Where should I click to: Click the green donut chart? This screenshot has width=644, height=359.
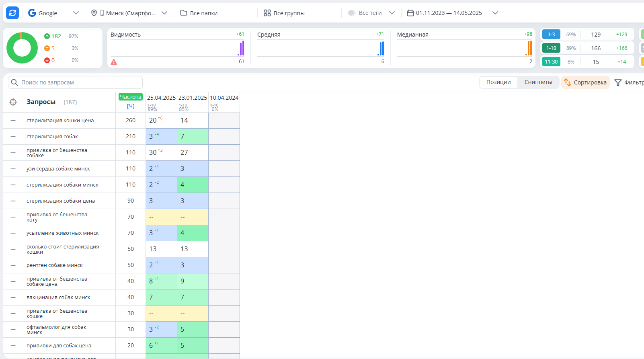pyautogui.click(x=22, y=48)
